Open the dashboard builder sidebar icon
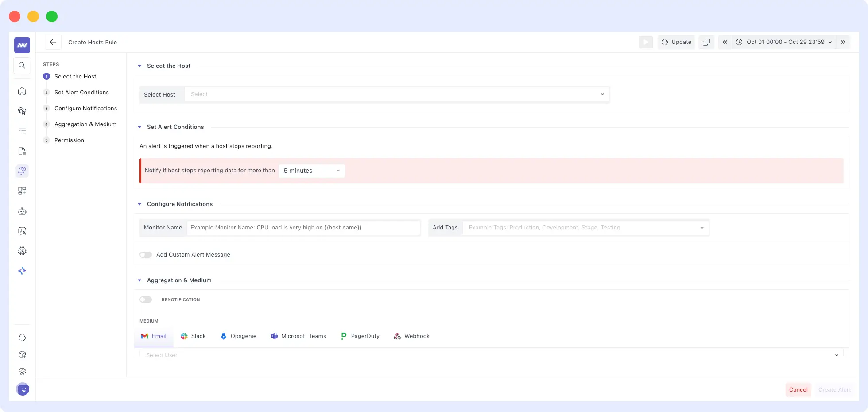 (22, 190)
